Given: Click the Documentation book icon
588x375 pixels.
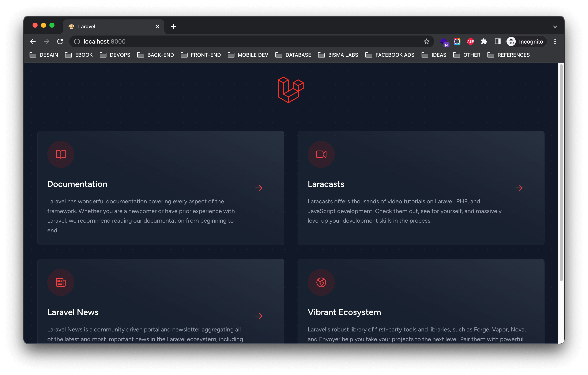Looking at the screenshot, I should (61, 154).
